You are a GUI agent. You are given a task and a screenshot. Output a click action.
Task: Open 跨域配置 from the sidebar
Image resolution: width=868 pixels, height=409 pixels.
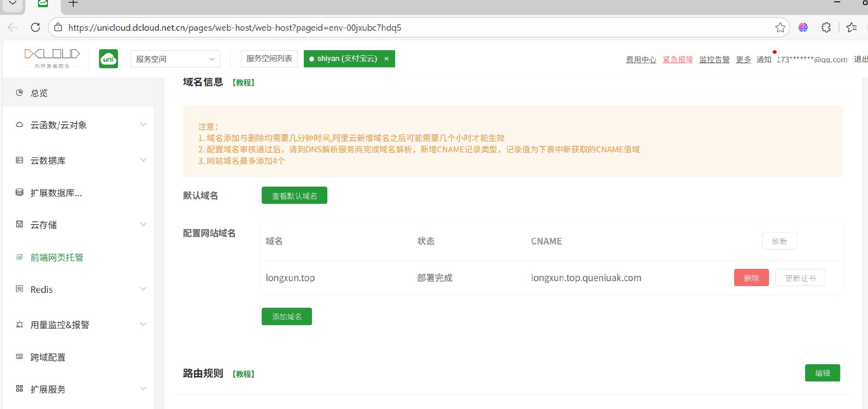48,357
